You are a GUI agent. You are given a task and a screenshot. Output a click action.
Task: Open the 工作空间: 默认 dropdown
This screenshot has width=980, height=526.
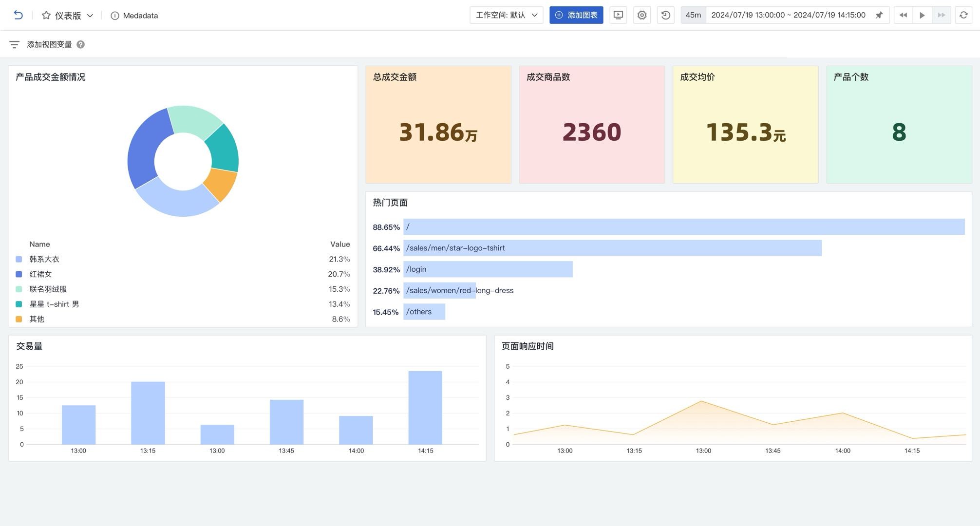point(506,15)
